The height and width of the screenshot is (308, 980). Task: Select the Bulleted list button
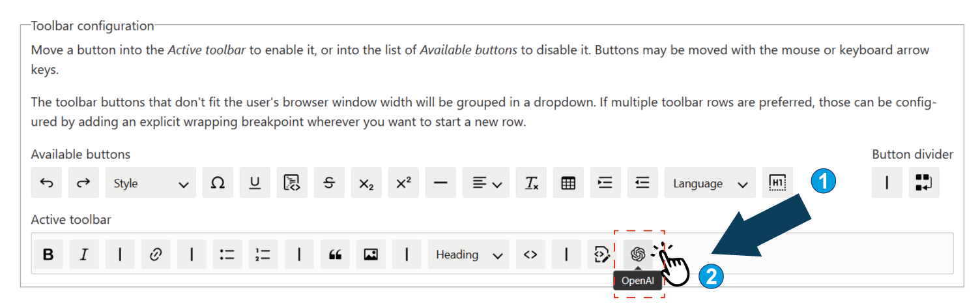[x=227, y=254]
